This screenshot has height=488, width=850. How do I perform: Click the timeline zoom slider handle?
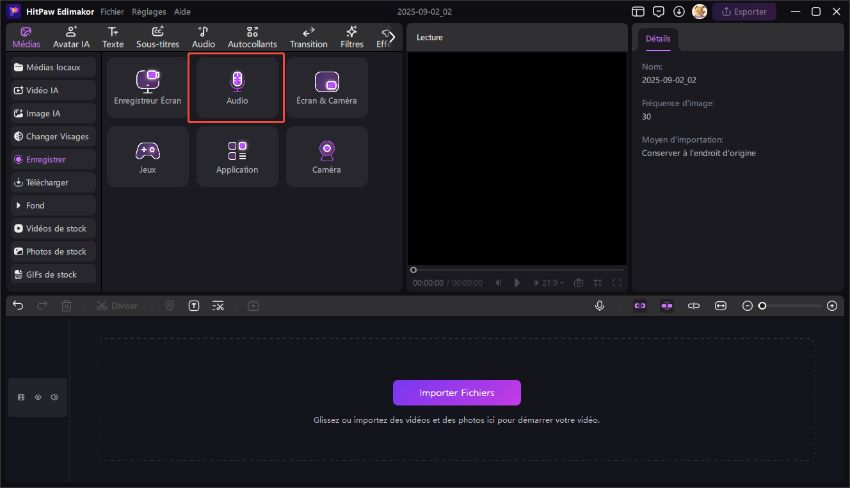(x=762, y=306)
